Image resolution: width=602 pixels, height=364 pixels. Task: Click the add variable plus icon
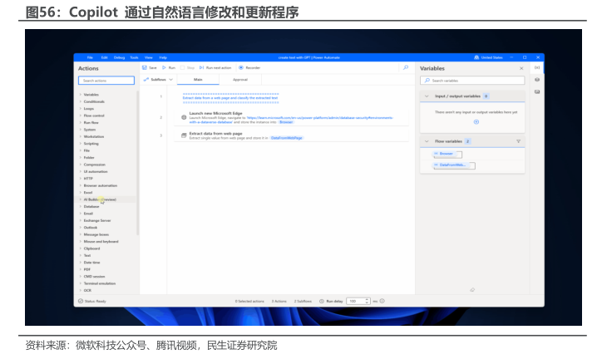(476, 122)
